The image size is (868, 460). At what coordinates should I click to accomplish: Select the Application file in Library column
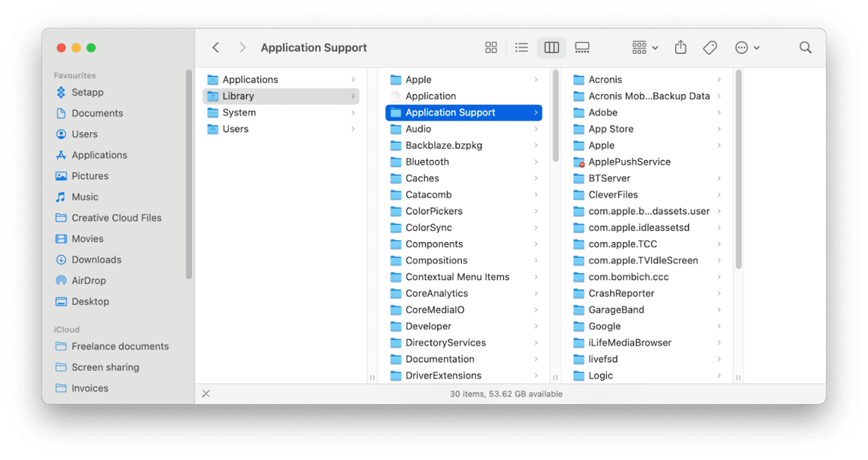(x=464, y=96)
